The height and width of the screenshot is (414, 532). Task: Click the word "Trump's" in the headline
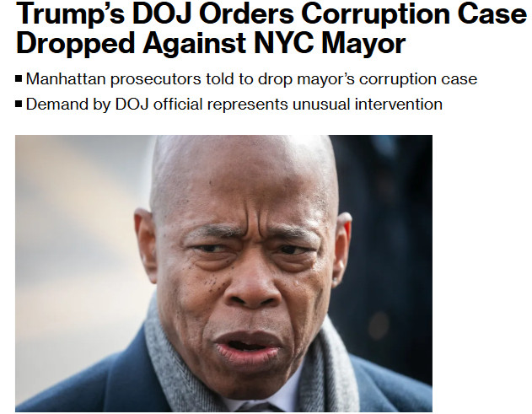pyautogui.click(x=70, y=14)
